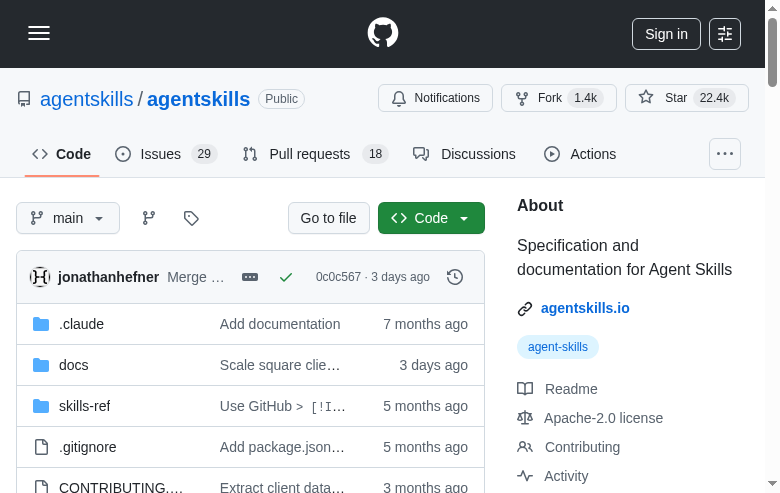Click the .claude folder icon
Viewport: 780px width, 493px height.
coord(41,324)
